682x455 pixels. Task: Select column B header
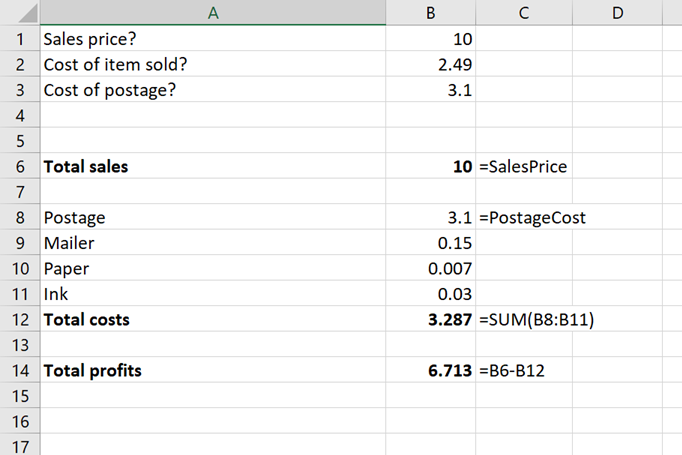pyautogui.click(x=431, y=13)
